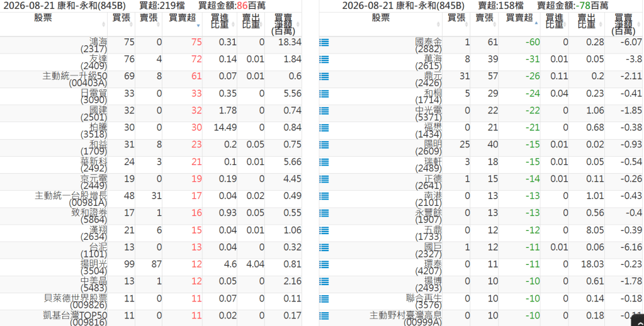Click the 賣超:158檔 summary text
Screen dimensions: 644x326
coord(501,6)
